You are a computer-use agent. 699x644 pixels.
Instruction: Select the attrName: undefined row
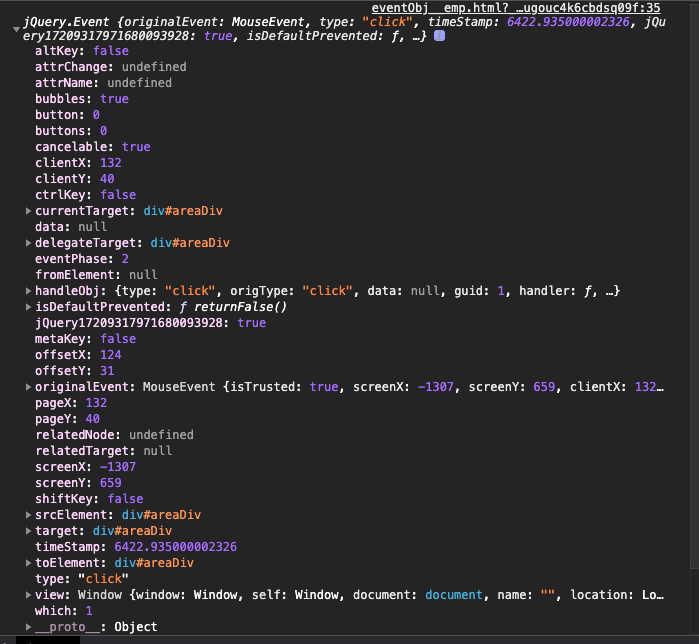point(103,83)
